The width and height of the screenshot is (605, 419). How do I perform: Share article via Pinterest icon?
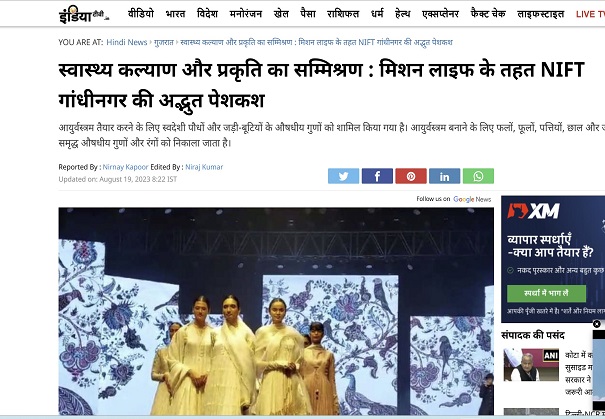point(411,176)
